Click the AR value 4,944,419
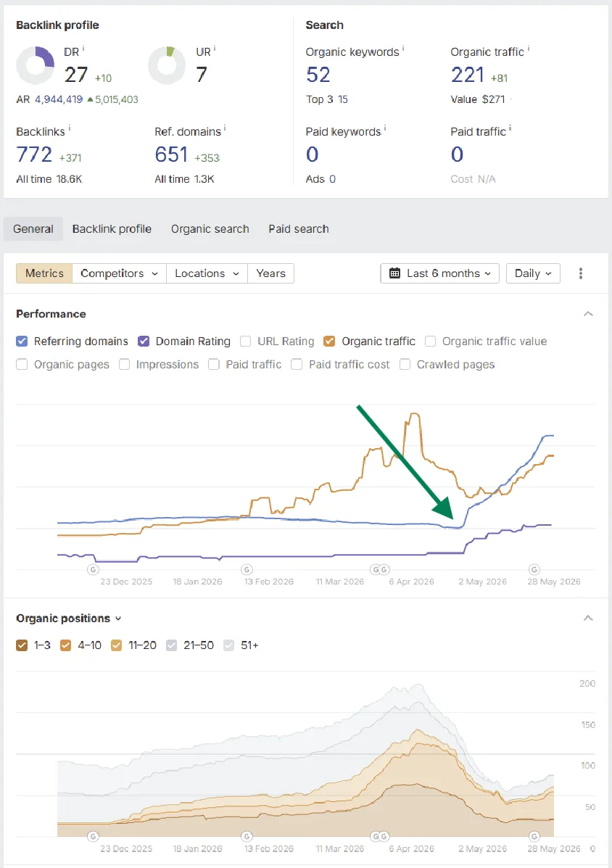 (x=59, y=99)
